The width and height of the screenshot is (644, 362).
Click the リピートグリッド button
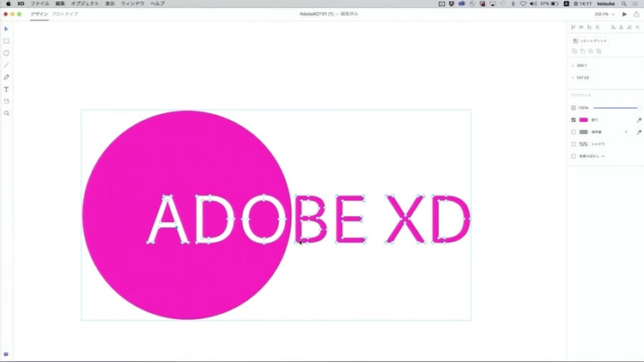[590, 41]
